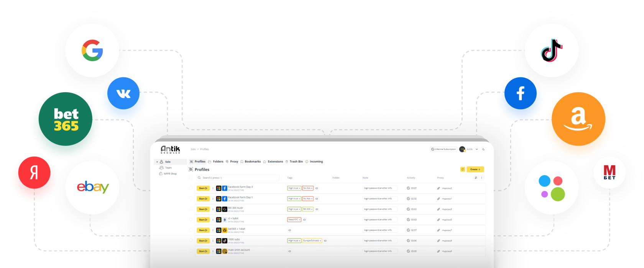Screen dimensions: 644x268
Task: Click the add-tag icon in bet365 + 1xbet row
Action: pos(289,230)
